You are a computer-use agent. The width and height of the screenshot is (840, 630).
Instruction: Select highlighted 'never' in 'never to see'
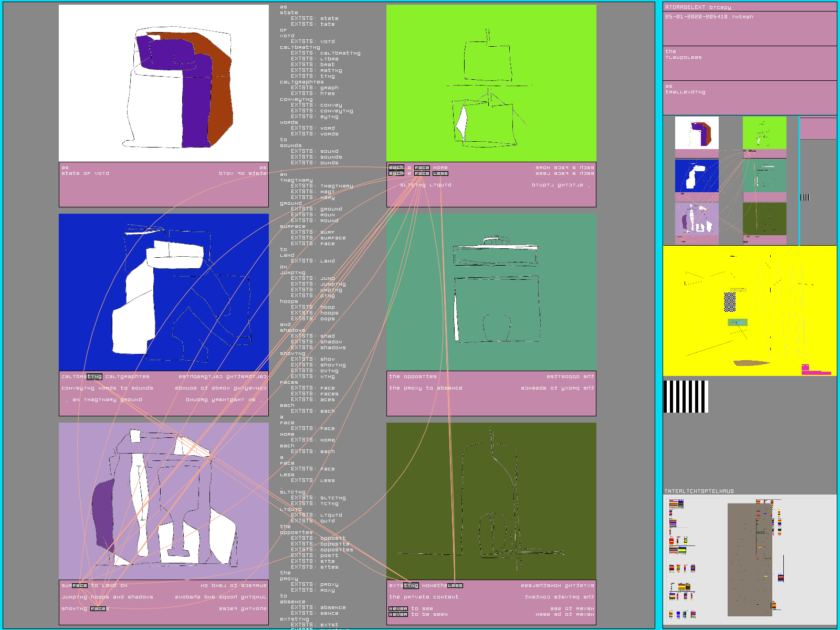tap(398, 608)
